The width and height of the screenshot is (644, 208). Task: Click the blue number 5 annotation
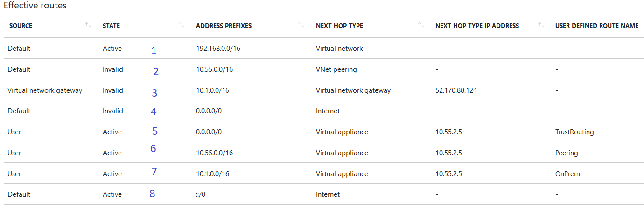point(155,131)
